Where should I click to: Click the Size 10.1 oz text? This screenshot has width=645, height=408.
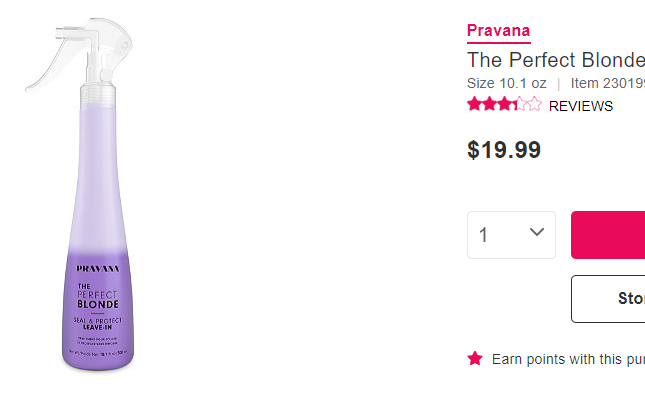[x=508, y=83]
